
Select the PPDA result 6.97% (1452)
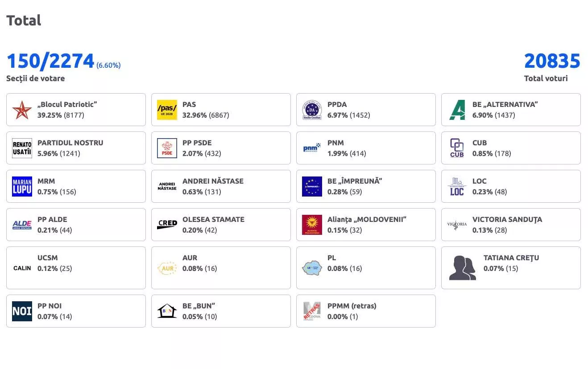tap(349, 115)
